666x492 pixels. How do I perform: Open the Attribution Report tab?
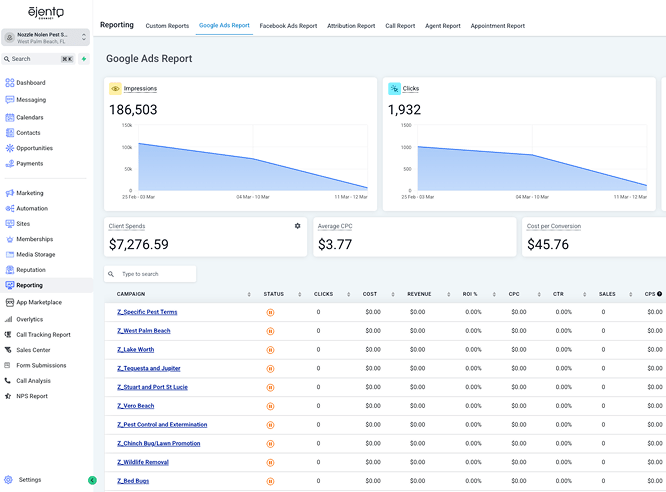click(351, 26)
